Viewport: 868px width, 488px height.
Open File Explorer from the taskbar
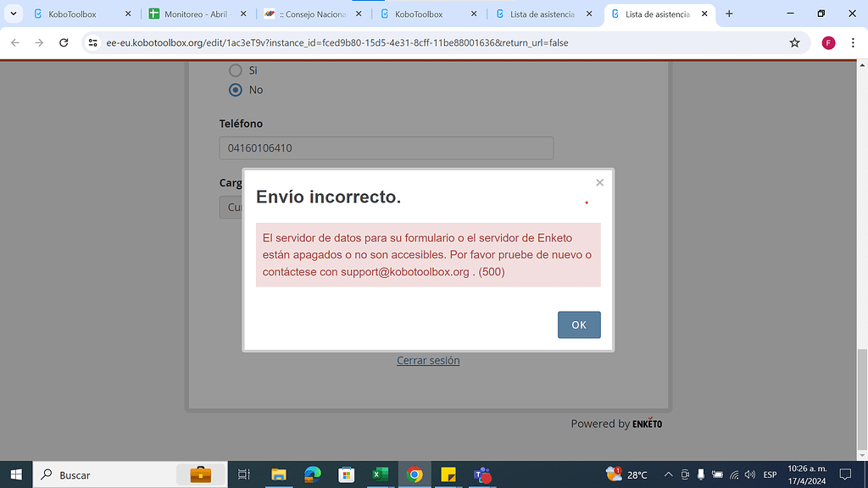(x=279, y=474)
